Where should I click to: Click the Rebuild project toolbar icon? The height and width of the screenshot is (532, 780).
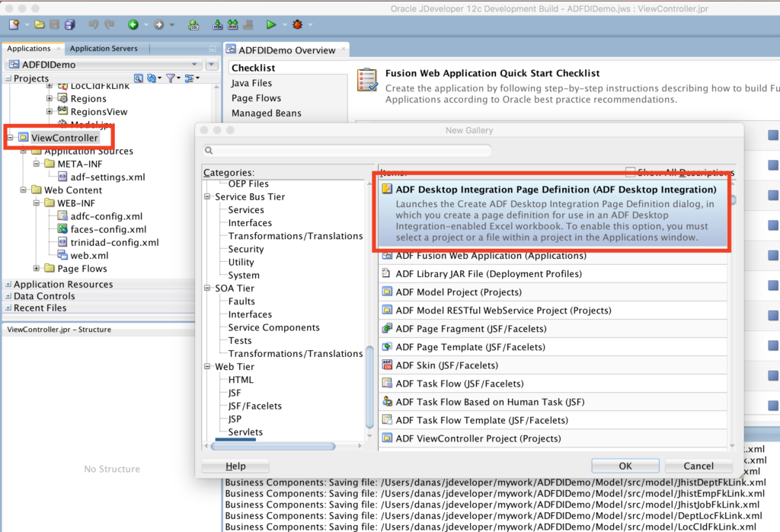(x=232, y=24)
